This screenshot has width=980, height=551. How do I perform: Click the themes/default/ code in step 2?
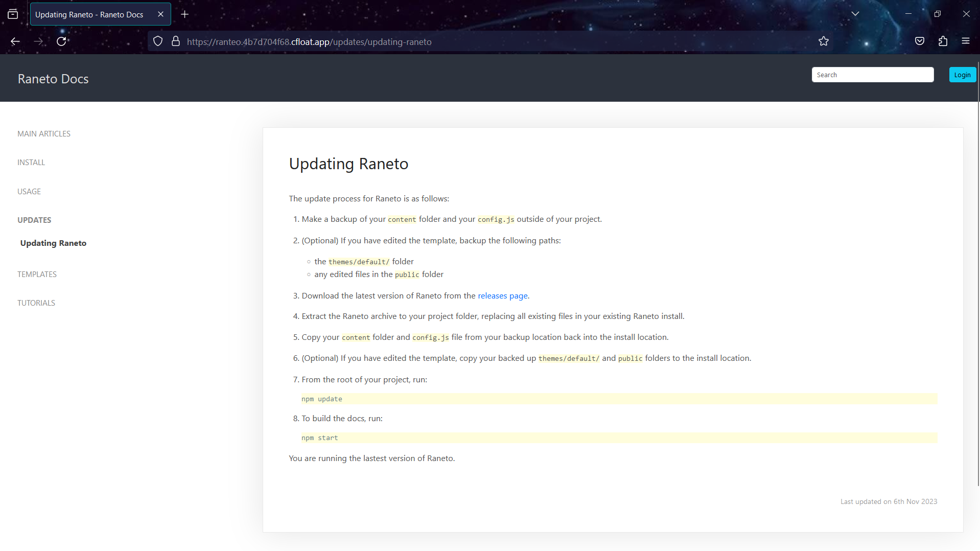[x=359, y=262]
